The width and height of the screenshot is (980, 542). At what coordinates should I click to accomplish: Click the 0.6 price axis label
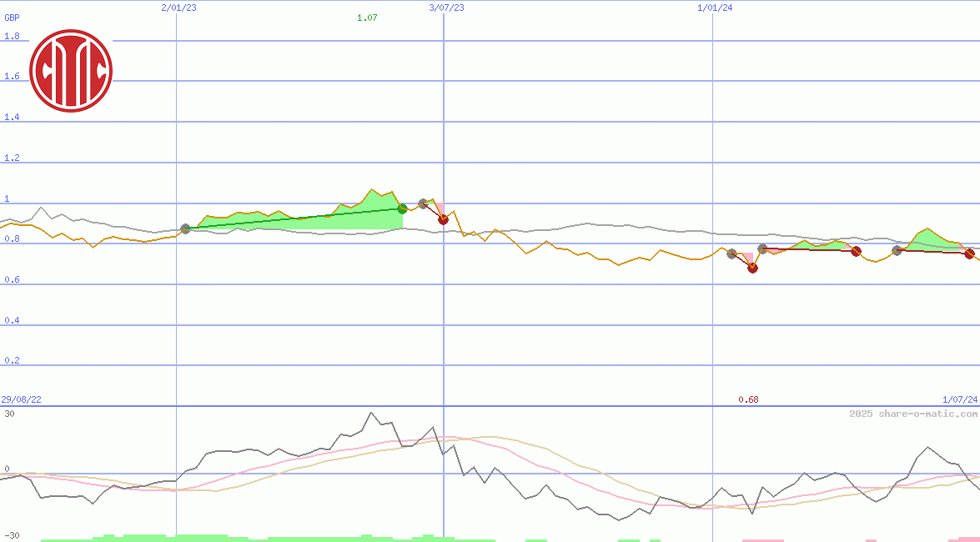pyautogui.click(x=12, y=279)
